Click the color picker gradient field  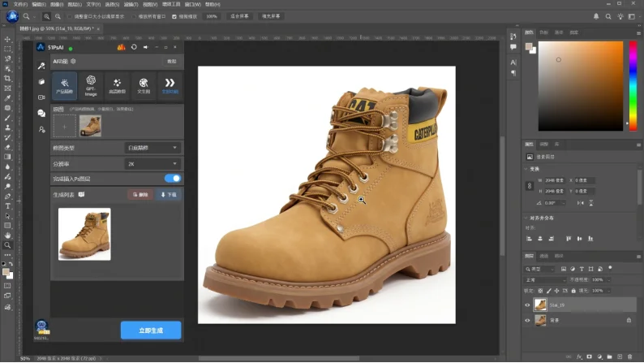click(581, 86)
